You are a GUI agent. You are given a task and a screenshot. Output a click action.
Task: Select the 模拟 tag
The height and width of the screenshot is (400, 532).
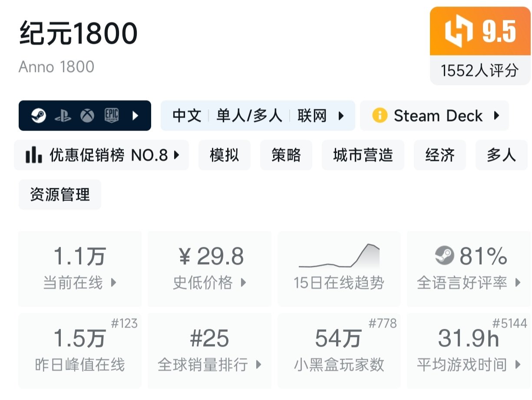click(x=224, y=155)
